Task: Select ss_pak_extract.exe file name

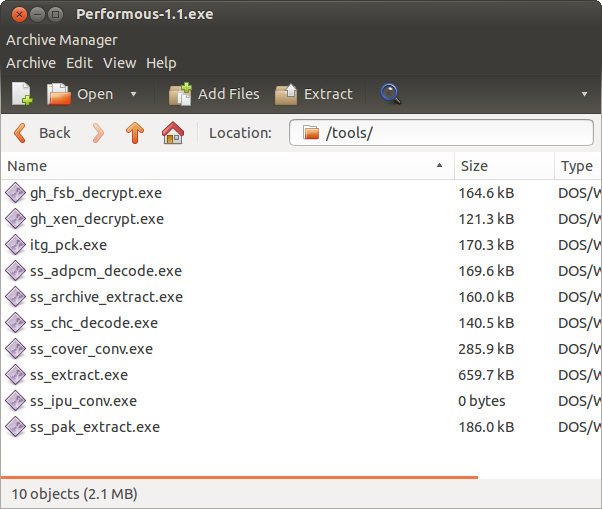Action: coord(95,427)
